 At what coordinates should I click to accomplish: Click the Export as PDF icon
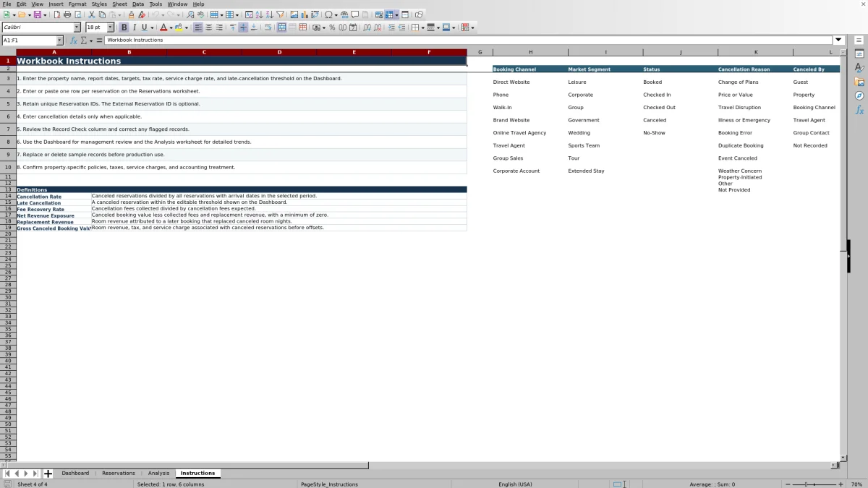pyautogui.click(x=57, y=14)
